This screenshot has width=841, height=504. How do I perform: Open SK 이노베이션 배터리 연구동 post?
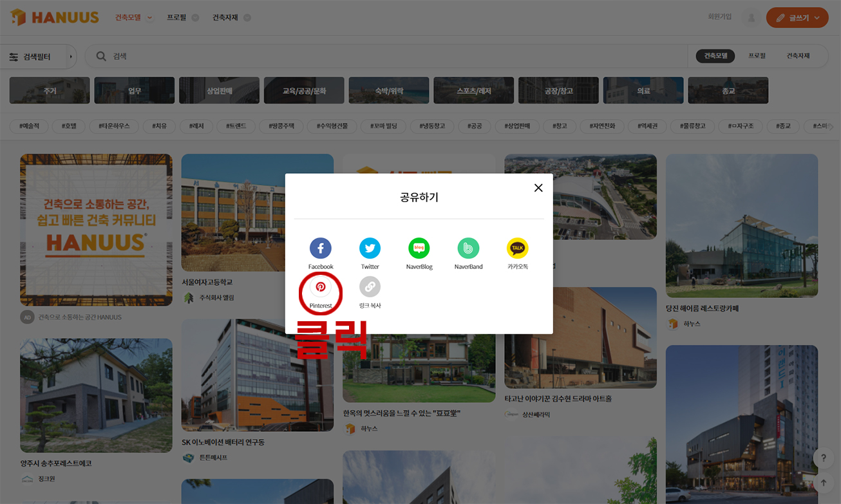[x=223, y=442]
